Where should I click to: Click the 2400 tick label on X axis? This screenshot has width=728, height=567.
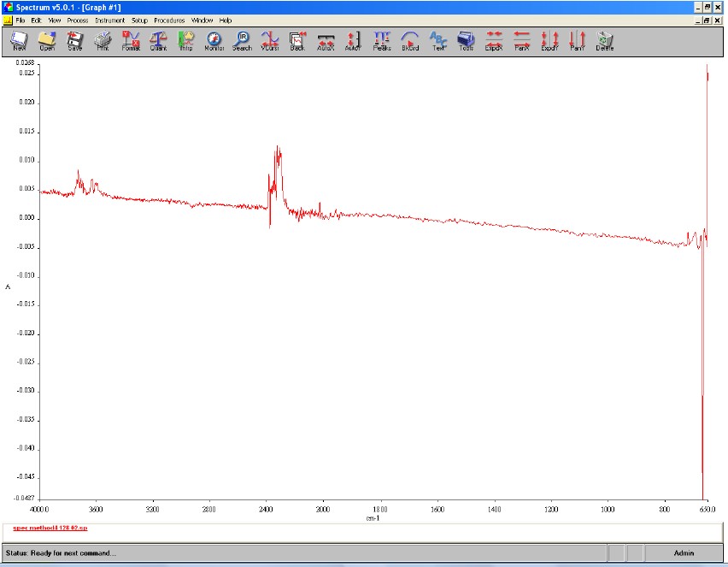point(266,510)
